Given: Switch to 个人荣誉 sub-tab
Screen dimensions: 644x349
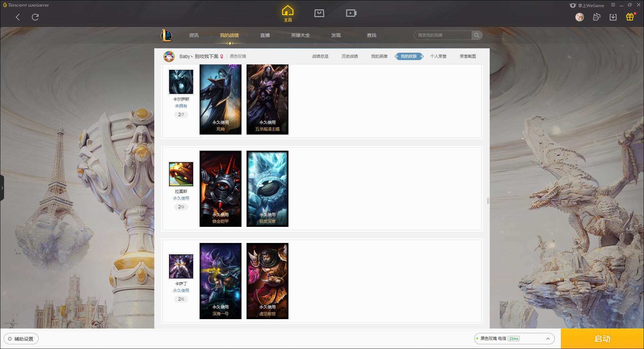Looking at the screenshot, I should [x=438, y=56].
